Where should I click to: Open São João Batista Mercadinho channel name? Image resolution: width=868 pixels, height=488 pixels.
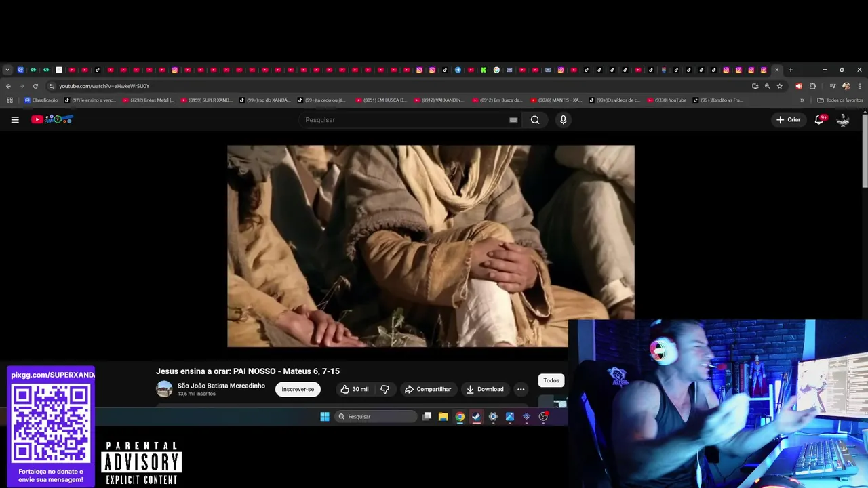[221, 386]
